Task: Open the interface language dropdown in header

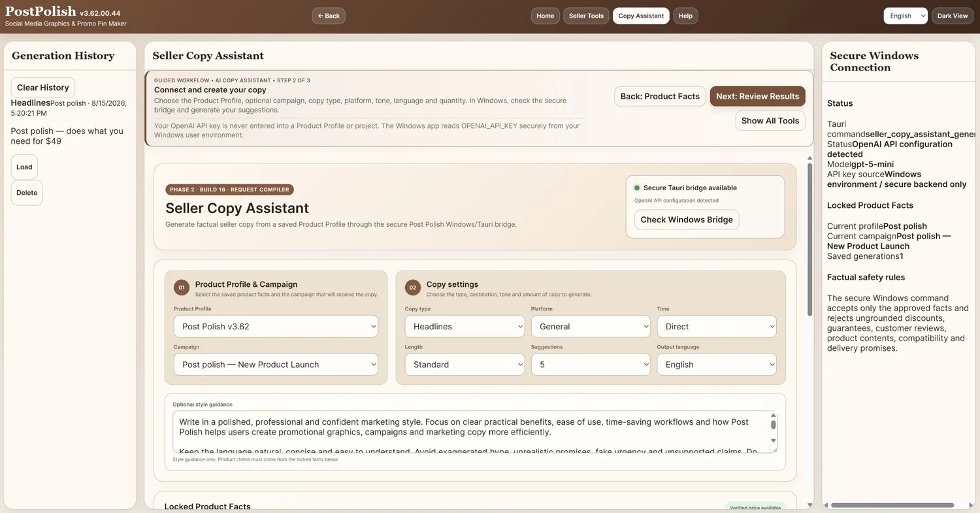Action: [906, 16]
